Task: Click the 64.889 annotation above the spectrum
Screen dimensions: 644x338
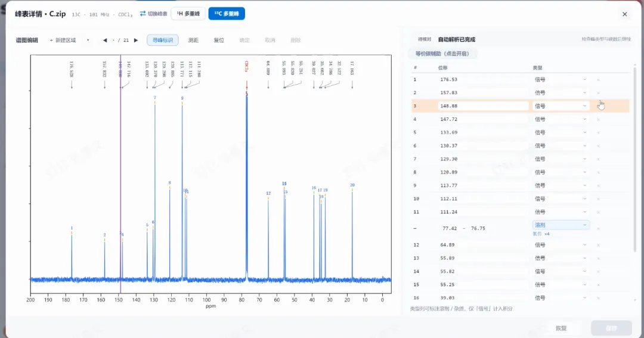Action: (x=268, y=68)
